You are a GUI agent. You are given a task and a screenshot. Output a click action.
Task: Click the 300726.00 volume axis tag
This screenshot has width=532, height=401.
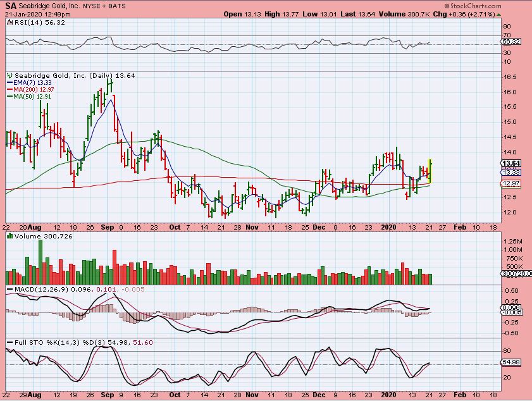click(517, 273)
